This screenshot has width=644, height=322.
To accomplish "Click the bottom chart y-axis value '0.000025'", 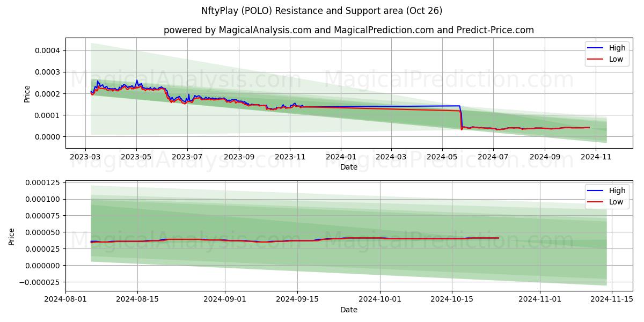I will point(44,249).
